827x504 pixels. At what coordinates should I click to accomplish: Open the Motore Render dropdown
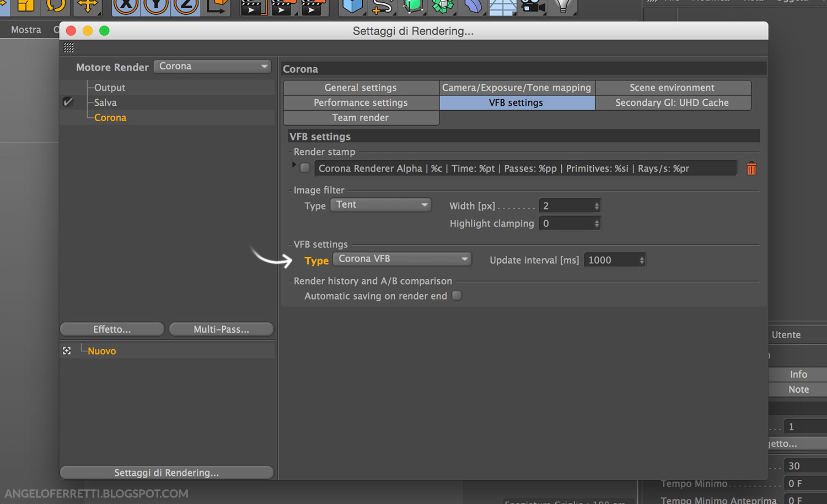coord(212,66)
